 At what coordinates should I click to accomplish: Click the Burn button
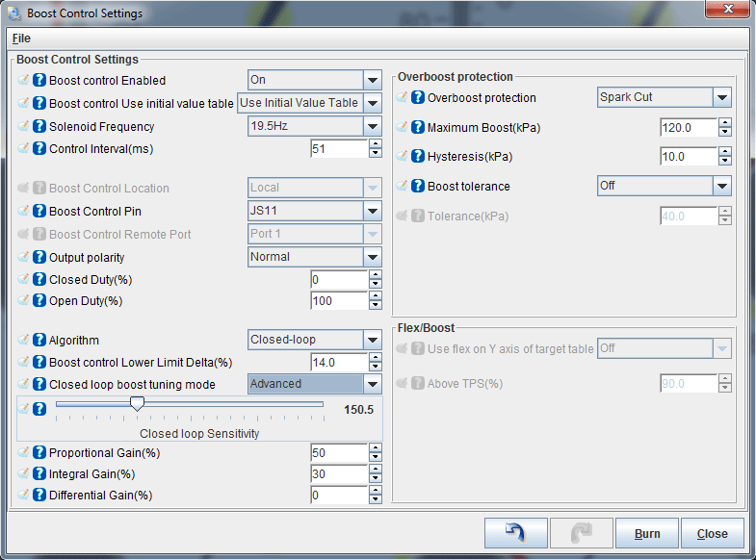coord(647,533)
